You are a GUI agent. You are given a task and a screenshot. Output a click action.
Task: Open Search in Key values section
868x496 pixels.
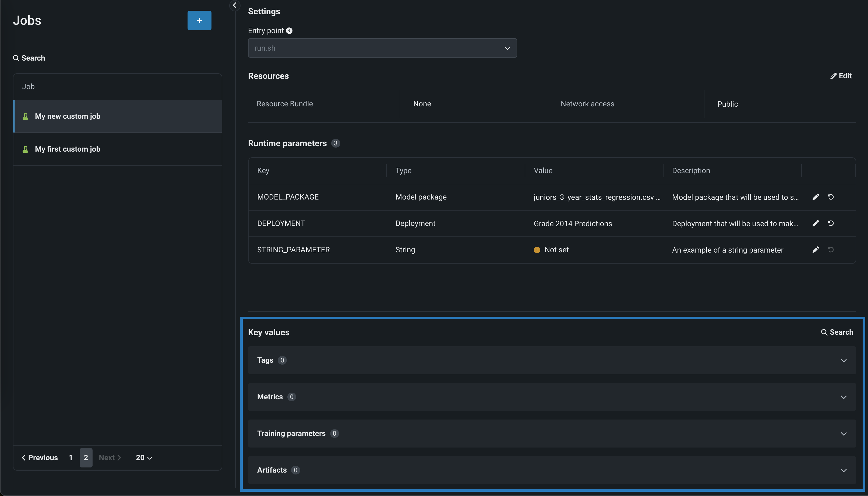pos(837,332)
